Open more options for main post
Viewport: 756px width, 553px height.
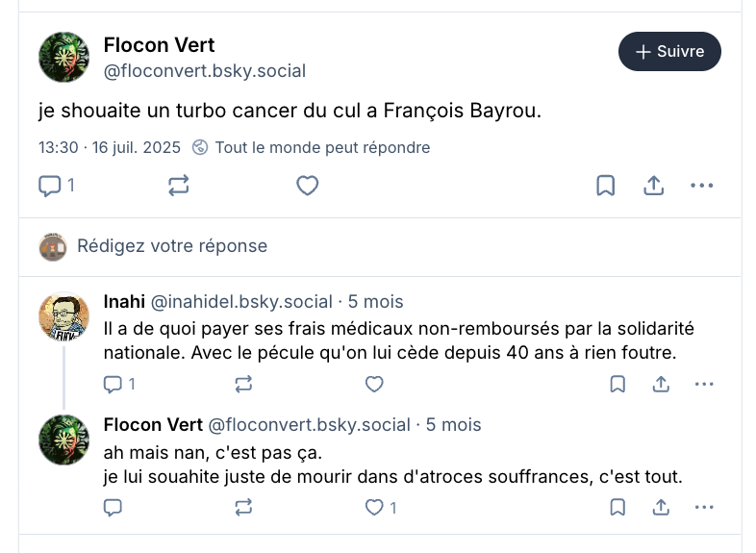[703, 186]
